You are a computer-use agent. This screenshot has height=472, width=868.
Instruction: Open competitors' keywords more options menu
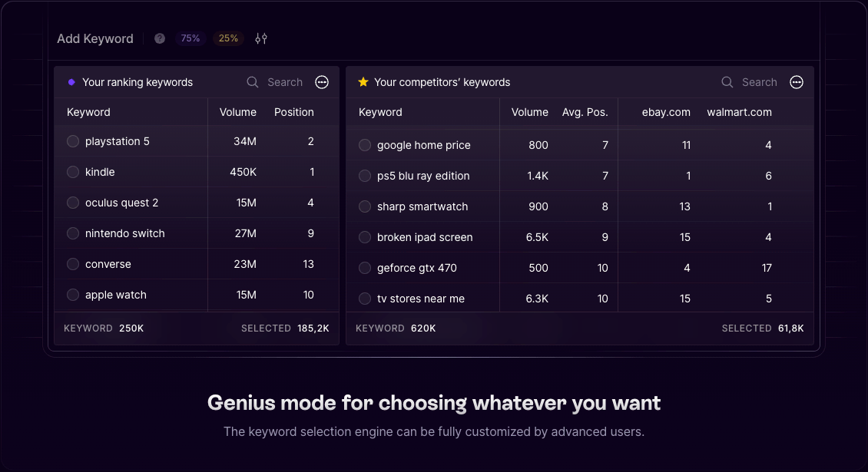pyautogui.click(x=797, y=82)
